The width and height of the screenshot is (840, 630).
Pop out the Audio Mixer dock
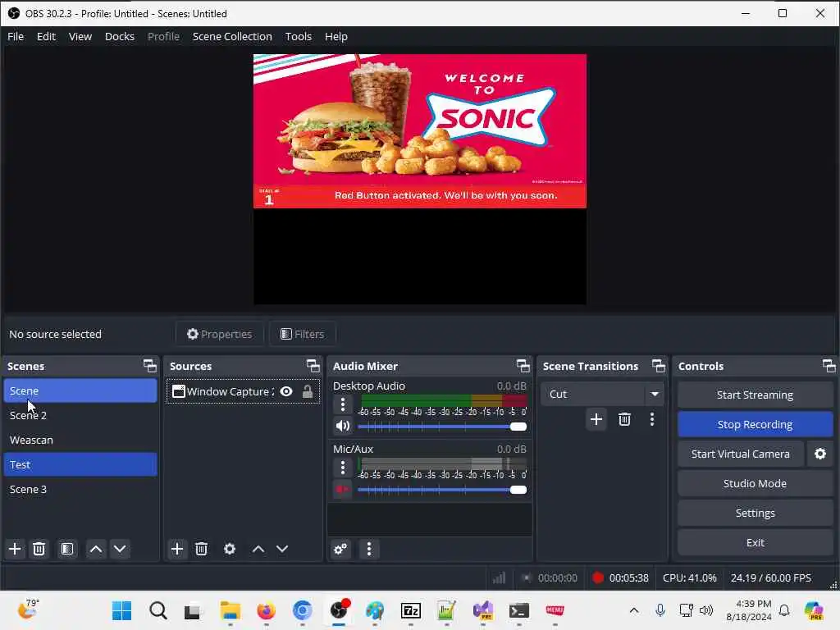[x=523, y=366]
